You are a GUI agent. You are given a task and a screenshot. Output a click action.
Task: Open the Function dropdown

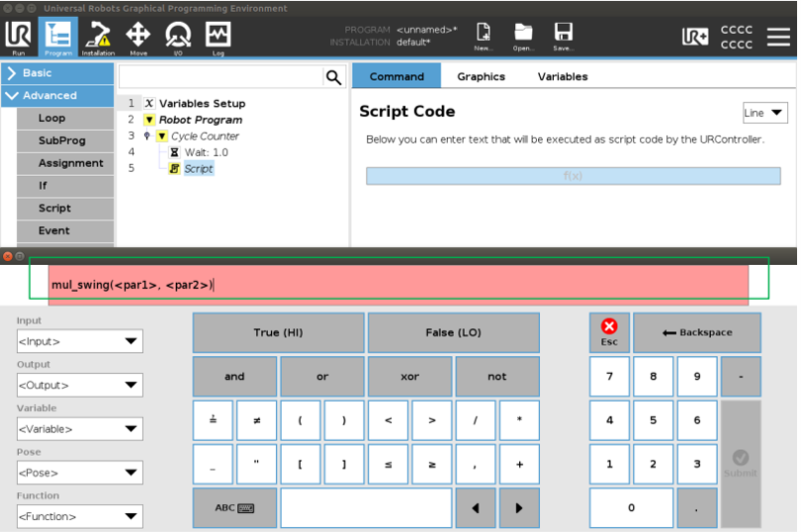[80, 516]
